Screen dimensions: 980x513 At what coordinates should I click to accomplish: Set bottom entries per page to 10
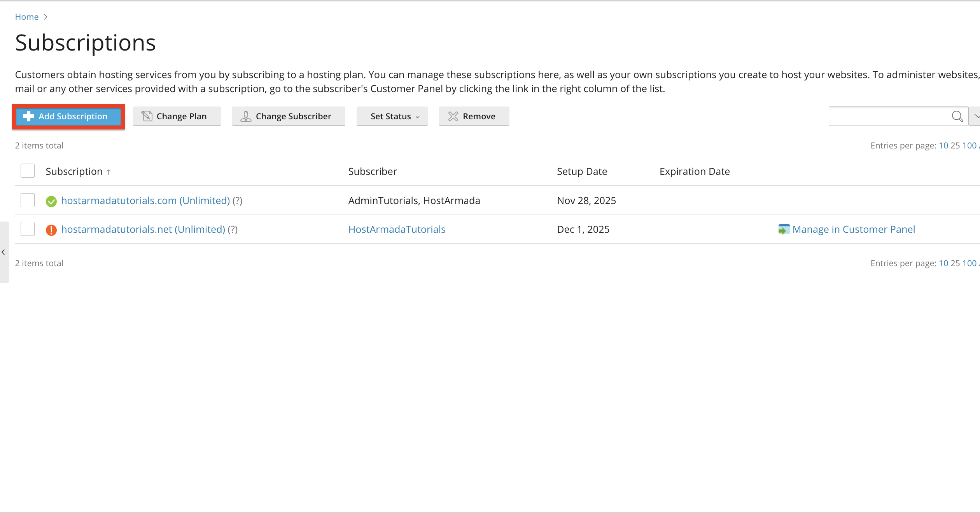(x=943, y=263)
